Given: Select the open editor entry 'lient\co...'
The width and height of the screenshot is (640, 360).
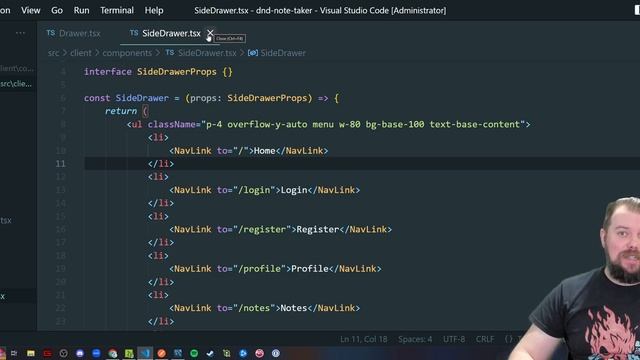Looking at the screenshot, I should (16, 68).
